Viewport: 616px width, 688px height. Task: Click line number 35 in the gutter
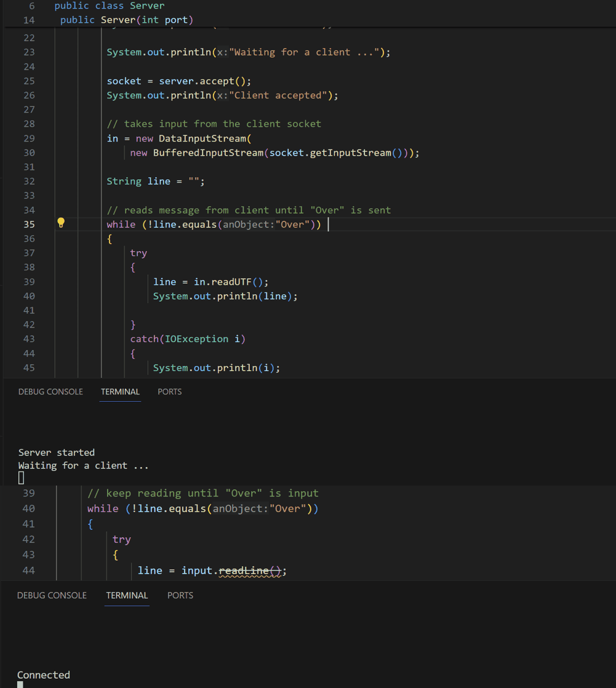29,224
